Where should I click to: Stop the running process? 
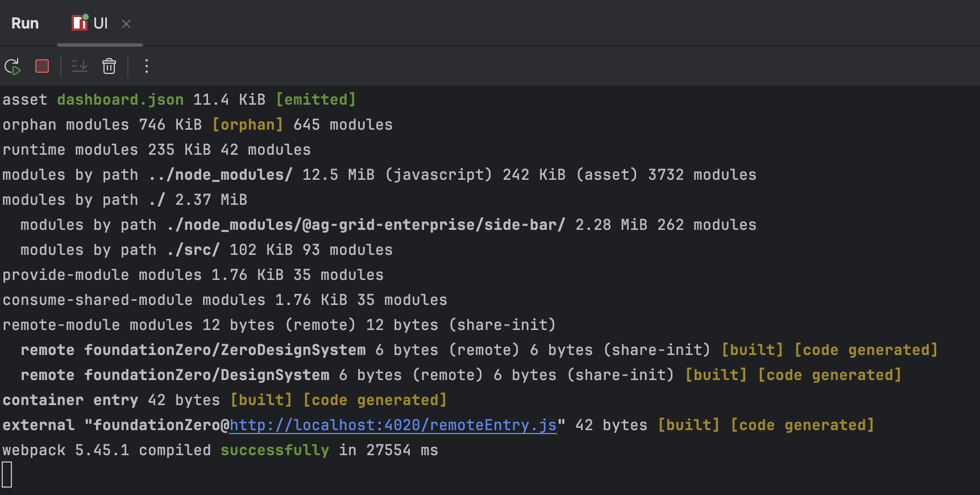(42, 66)
